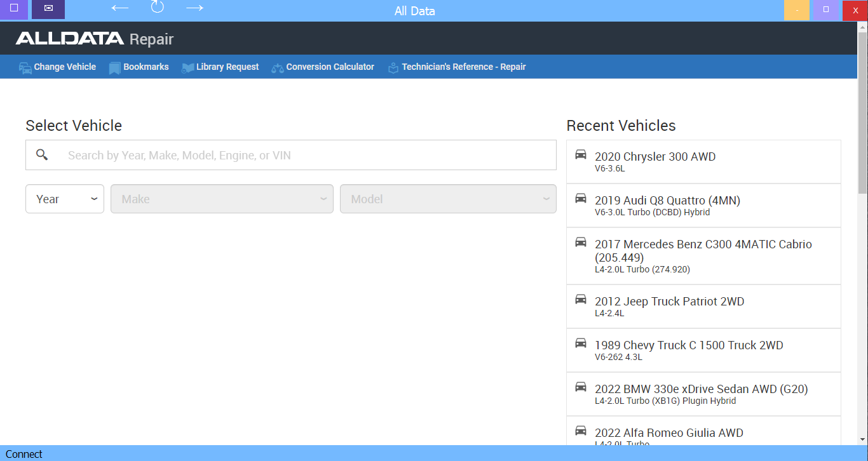Click the magnifying glass in the search bar
868x461 pixels.
pyautogui.click(x=41, y=154)
